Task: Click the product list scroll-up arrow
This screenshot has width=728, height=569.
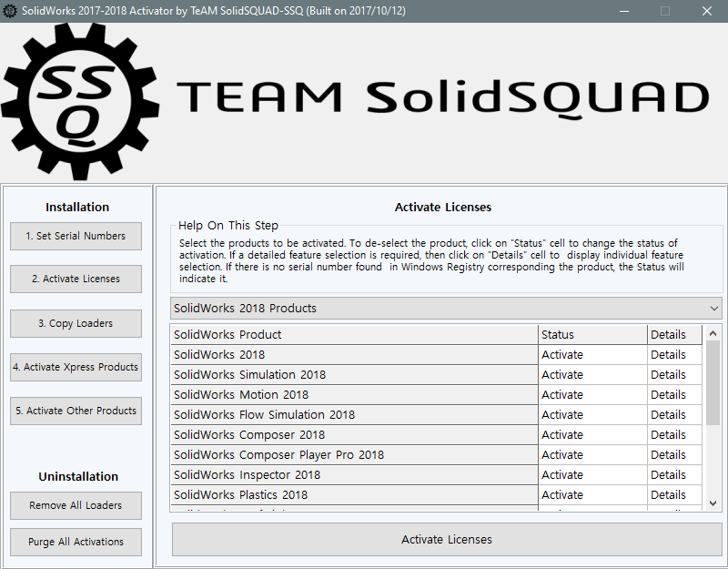Action: click(713, 333)
